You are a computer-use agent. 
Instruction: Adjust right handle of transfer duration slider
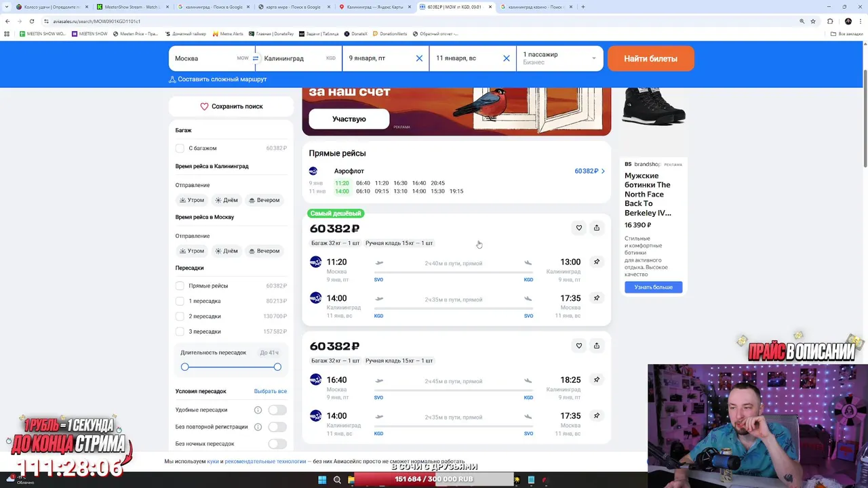click(x=277, y=367)
